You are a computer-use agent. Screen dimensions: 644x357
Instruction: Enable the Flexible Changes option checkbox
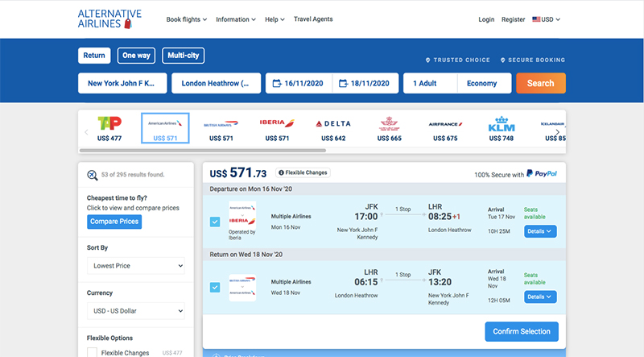pos(92,352)
